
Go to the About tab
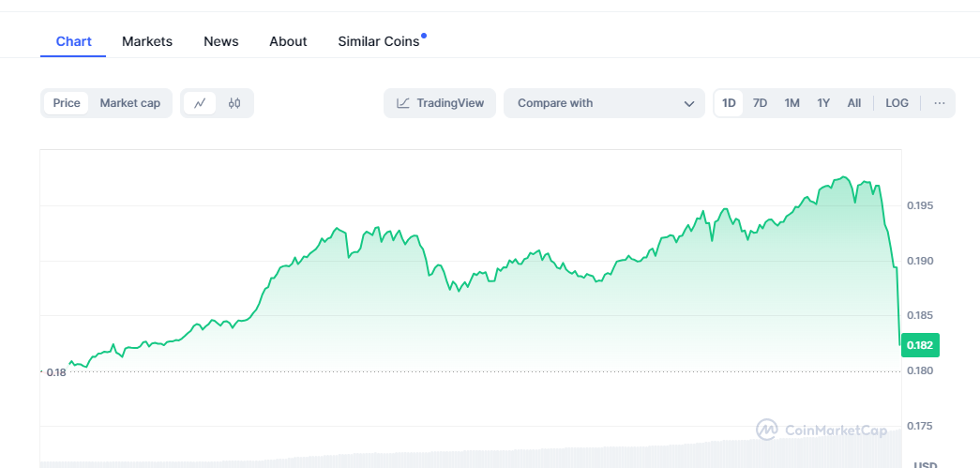[x=288, y=41]
